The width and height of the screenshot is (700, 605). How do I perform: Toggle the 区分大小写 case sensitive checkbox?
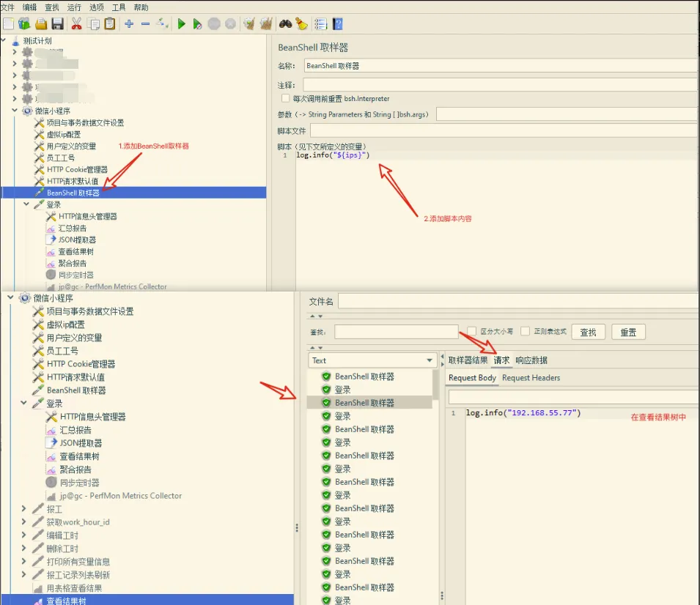click(x=472, y=331)
